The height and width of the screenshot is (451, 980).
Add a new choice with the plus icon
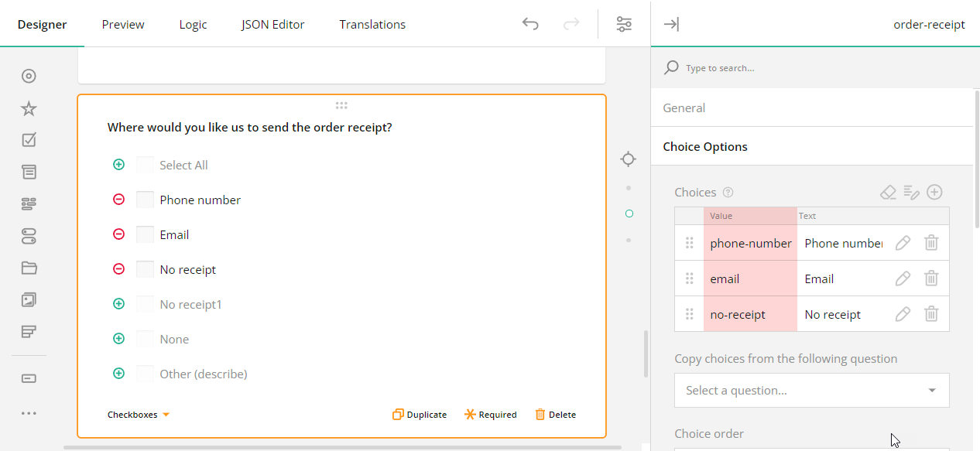point(934,191)
